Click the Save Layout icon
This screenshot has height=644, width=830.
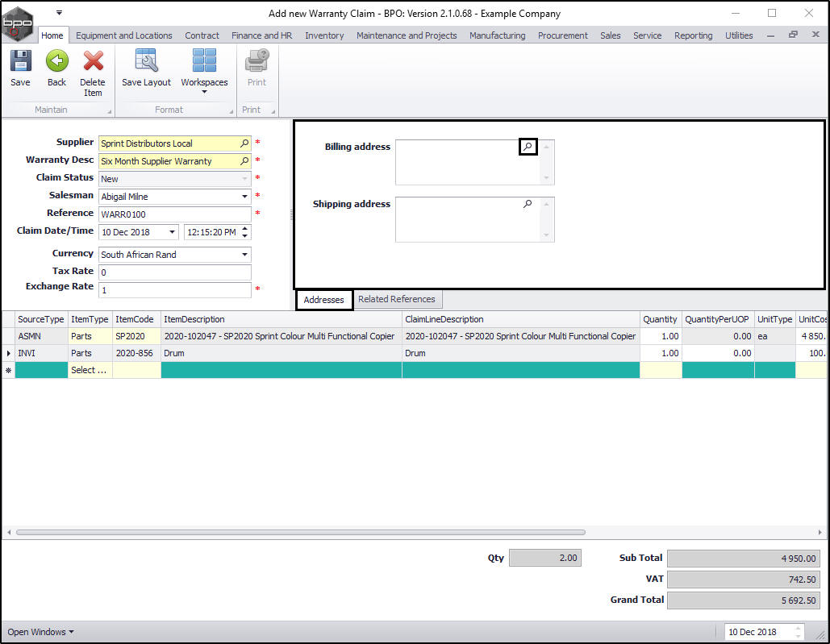[x=147, y=60]
